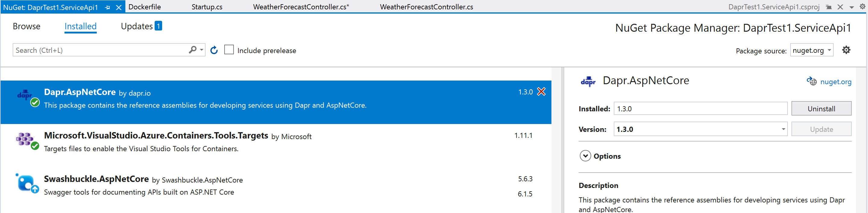The width and height of the screenshot is (868, 213).
Task: Open NuGet settings gear icon
Action: (846, 50)
